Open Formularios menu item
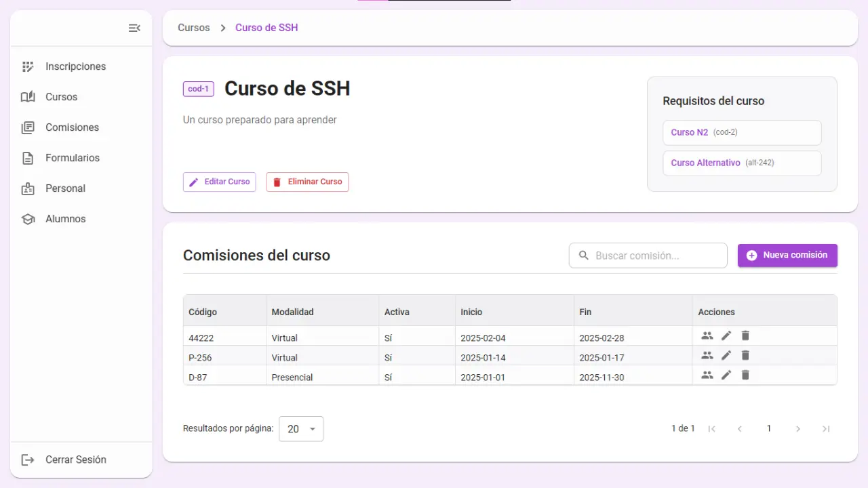The height and width of the screenshot is (488, 868). (x=81, y=158)
